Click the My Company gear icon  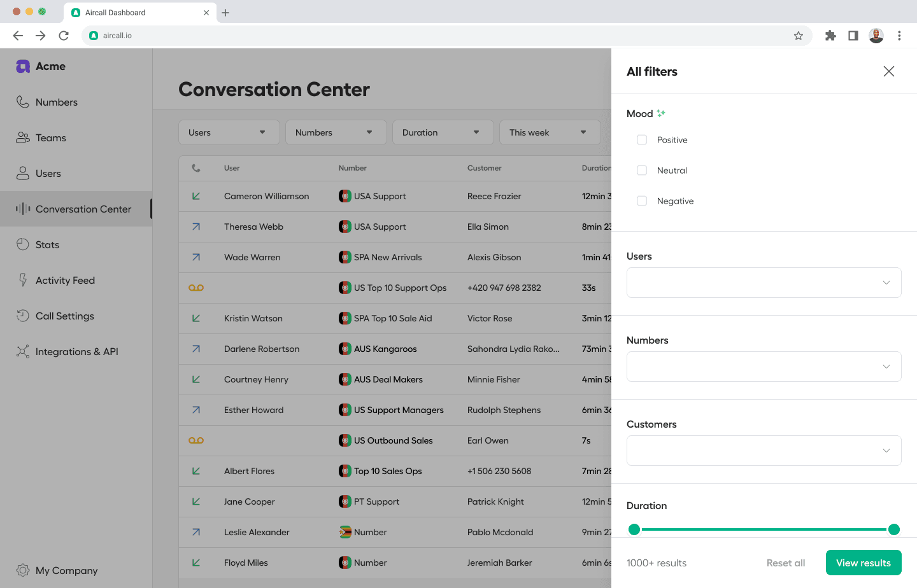23,570
